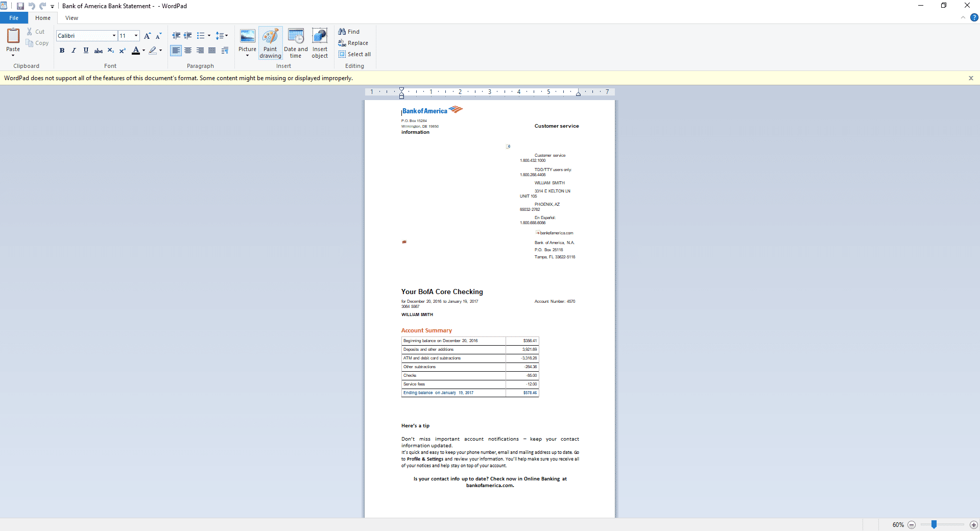Open the line spacing dropdown

[222, 36]
